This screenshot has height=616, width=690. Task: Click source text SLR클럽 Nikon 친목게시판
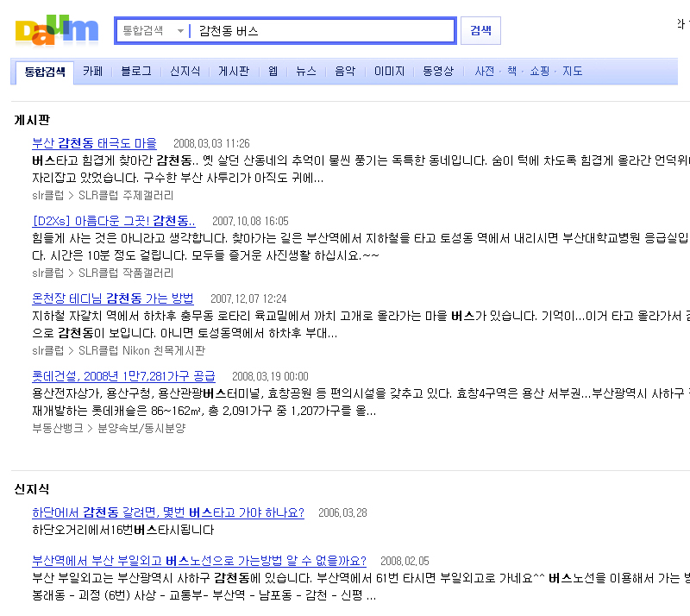(x=141, y=350)
